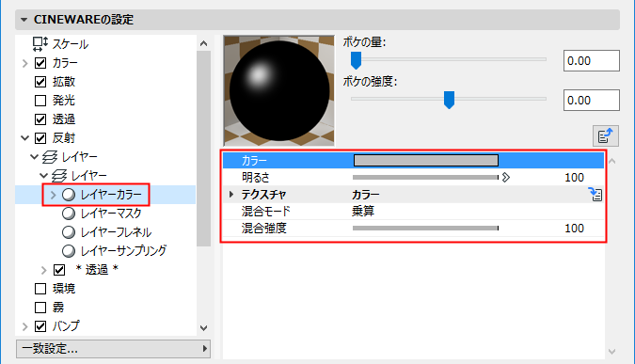This screenshot has height=364, width=635.
Task: Toggle the カラー checkbox
Action: pos(40,63)
